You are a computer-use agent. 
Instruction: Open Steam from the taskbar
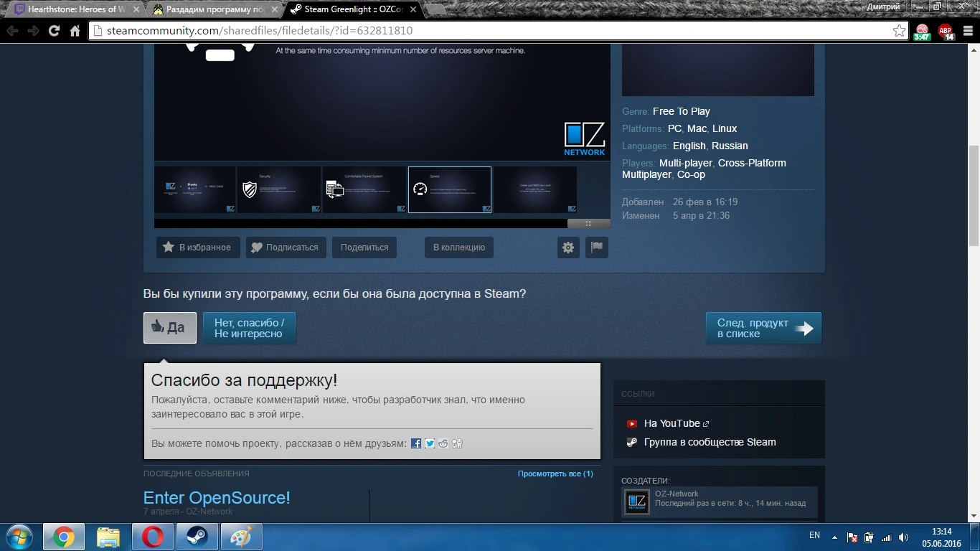point(197,537)
